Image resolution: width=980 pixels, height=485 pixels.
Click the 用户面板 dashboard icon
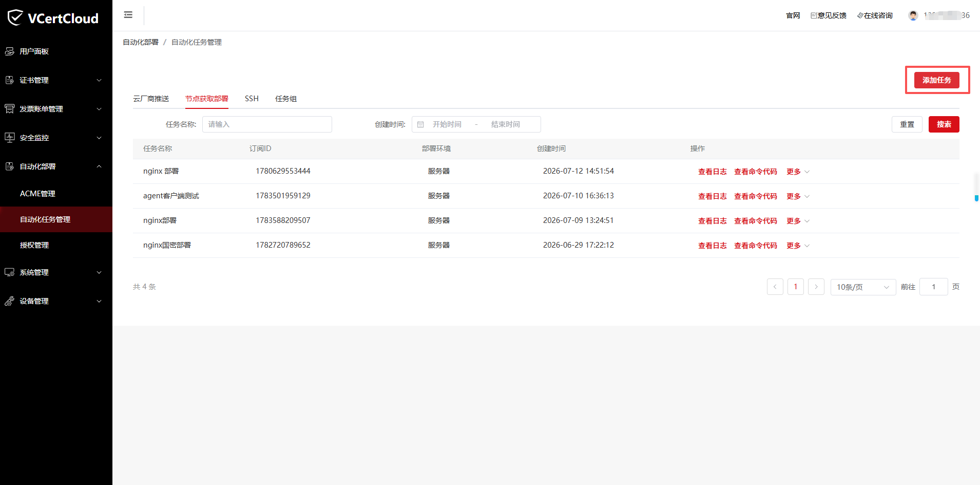(x=9, y=51)
